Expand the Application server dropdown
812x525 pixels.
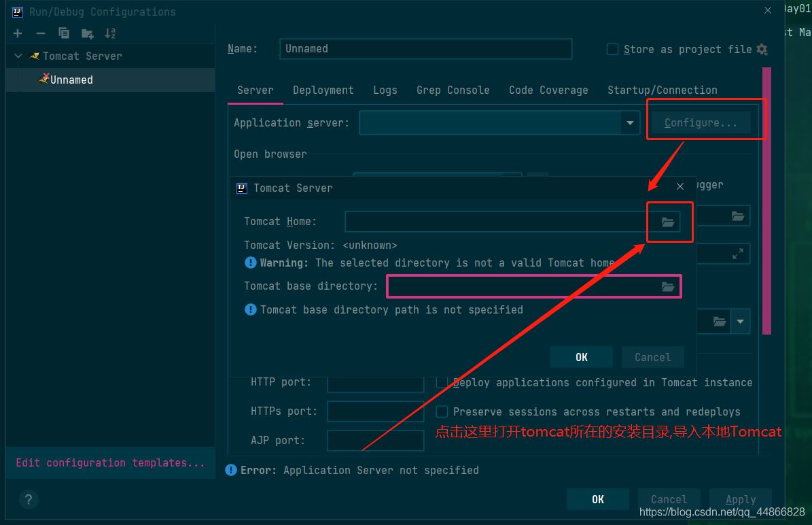pyautogui.click(x=630, y=123)
